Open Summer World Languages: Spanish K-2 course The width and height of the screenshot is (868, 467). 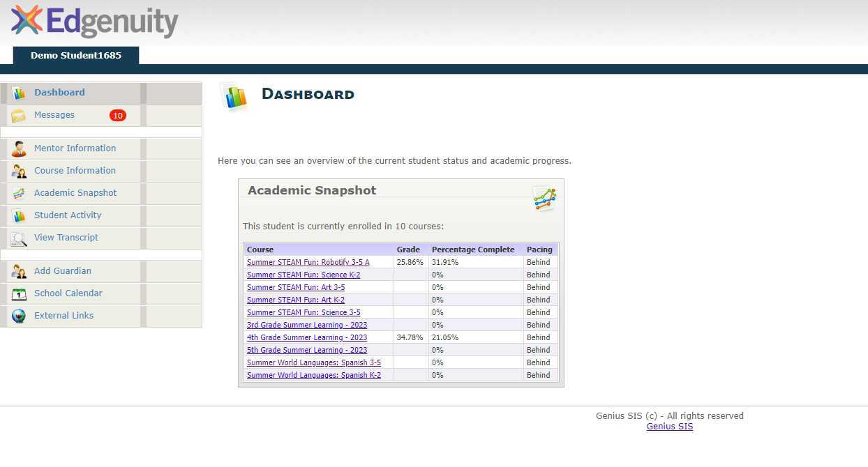coord(314,375)
